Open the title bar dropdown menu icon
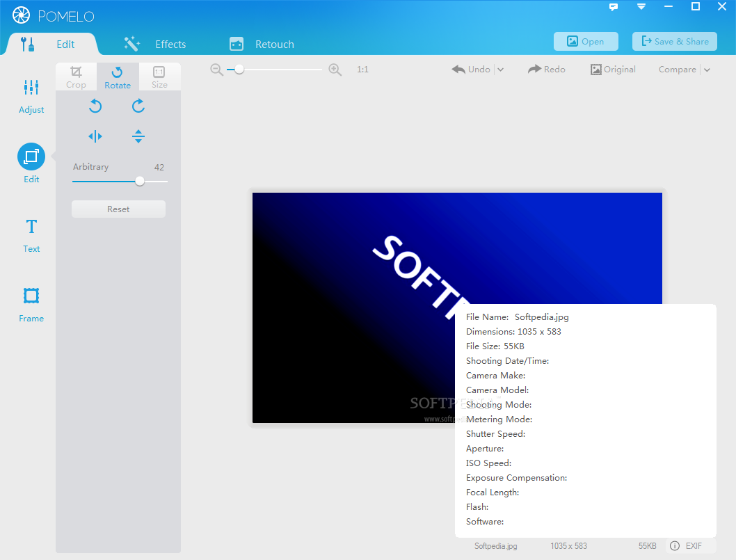The image size is (736, 560). point(641,6)
